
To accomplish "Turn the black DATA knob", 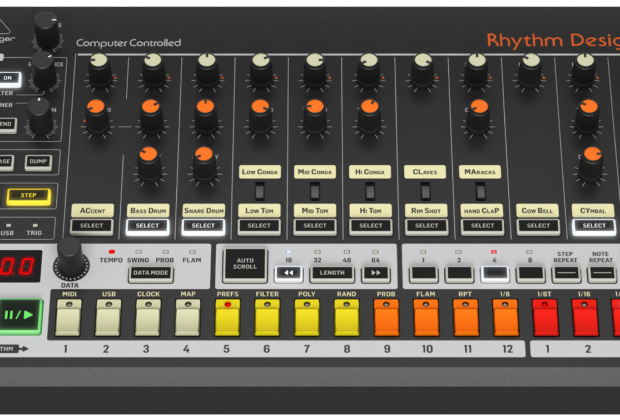I will (x=70, y=261).
